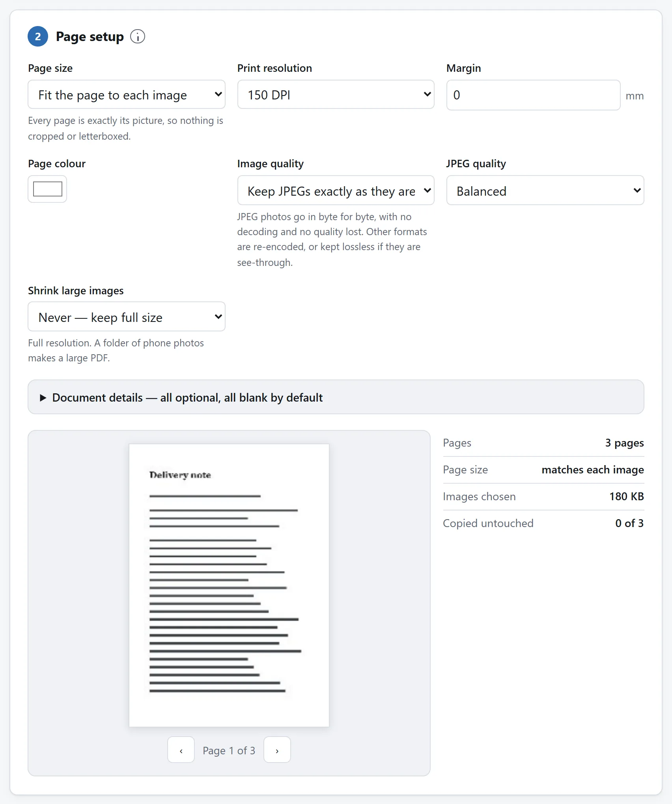
Task: Click the 'Images chosen' label
Action: (479, 497)
